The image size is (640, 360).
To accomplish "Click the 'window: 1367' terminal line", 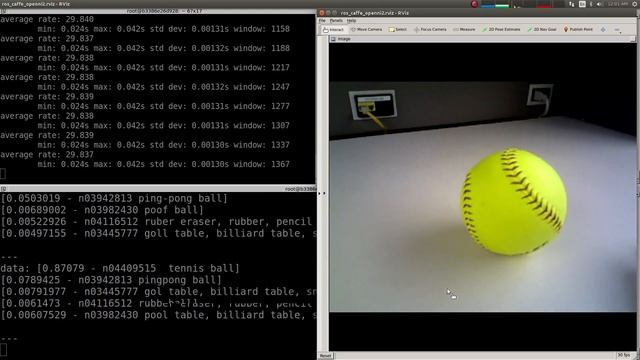I will point(164,164).
